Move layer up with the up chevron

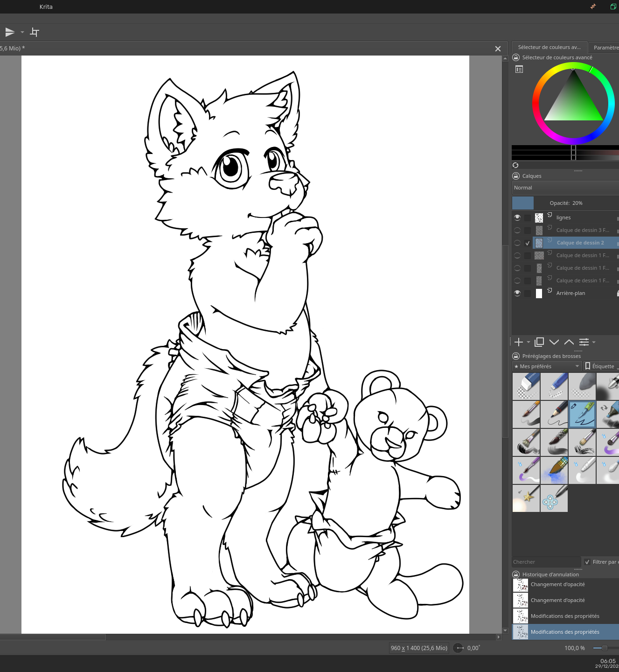click(x=569, y=342)
